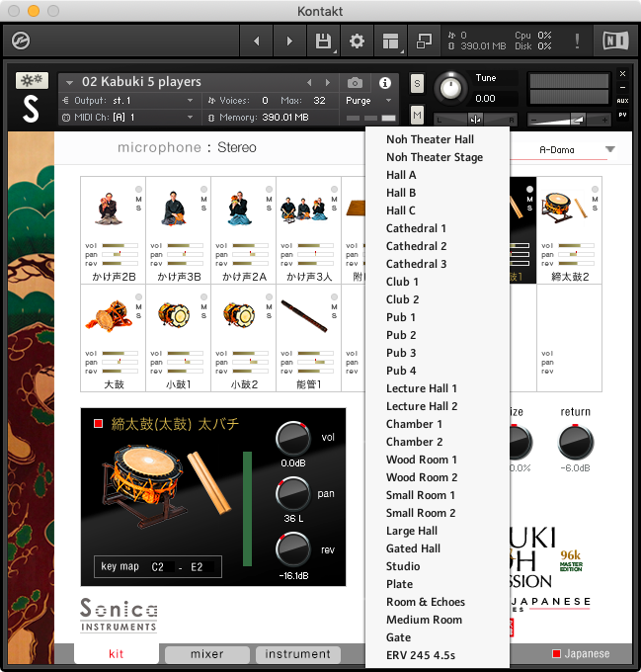The width and height of the screenshot is (641, 672).
Task: Select the 能管1 flute thumbnail
Action: [304, 316]
